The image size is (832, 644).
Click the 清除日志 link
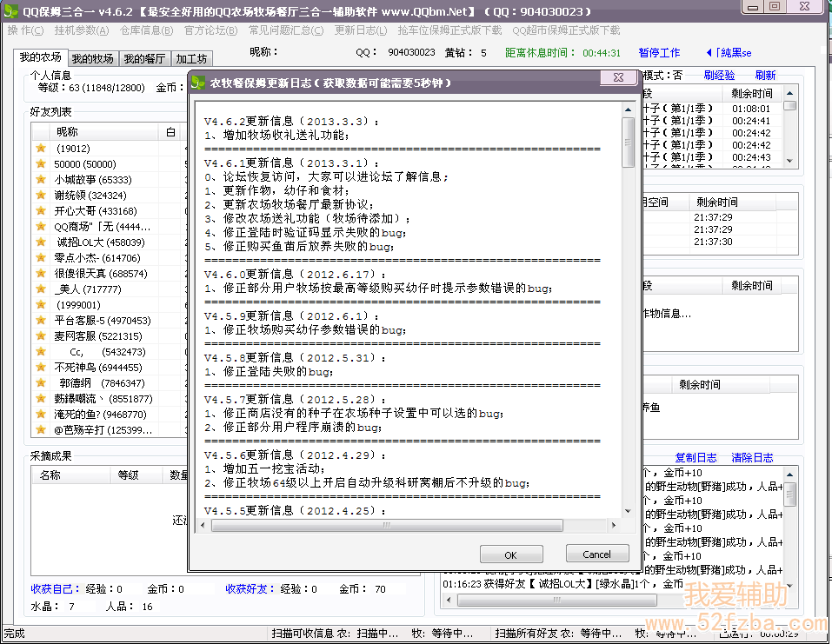pos(752,457)
